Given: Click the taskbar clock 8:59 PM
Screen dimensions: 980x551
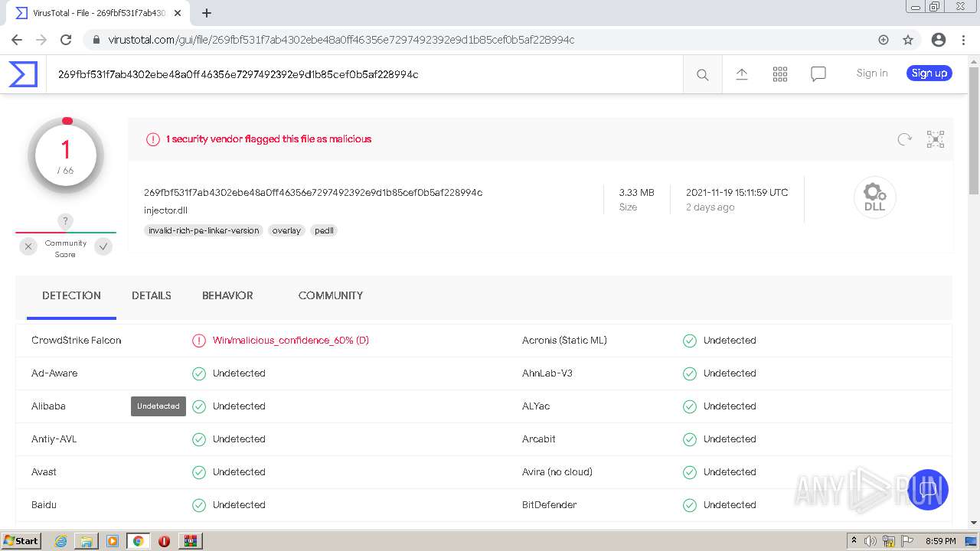Looking at the screenshot, I should (941, 541).
